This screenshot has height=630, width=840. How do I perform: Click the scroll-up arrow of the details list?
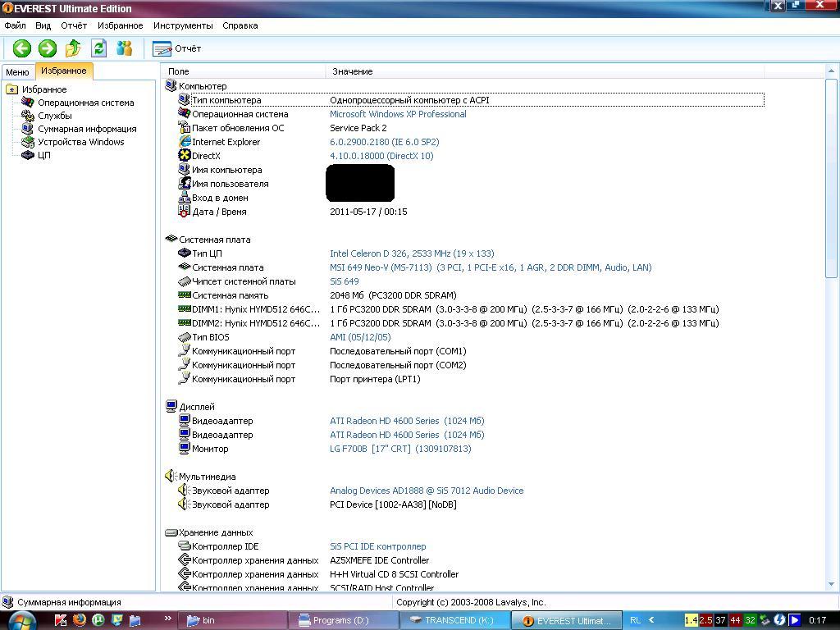[x=831, y=71]
